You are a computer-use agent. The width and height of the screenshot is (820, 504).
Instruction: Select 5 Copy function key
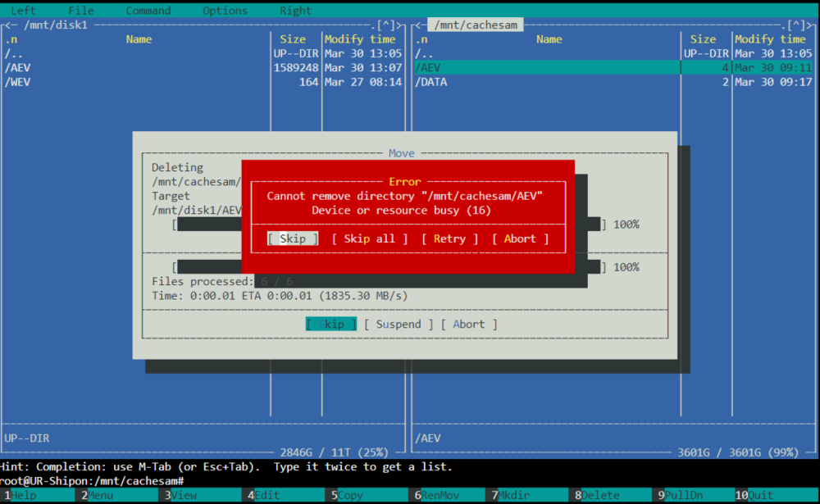(x=367, y=495)
